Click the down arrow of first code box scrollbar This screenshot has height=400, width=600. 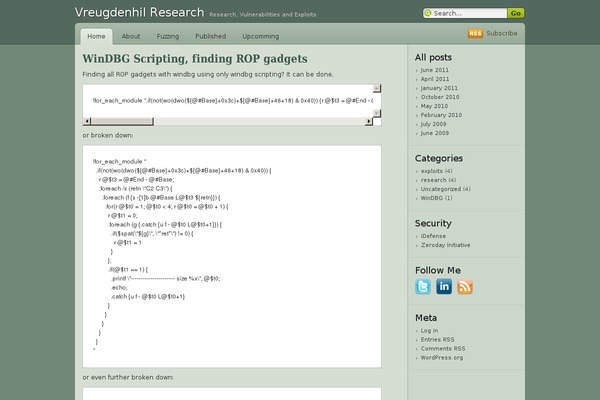tap(377, 113)
